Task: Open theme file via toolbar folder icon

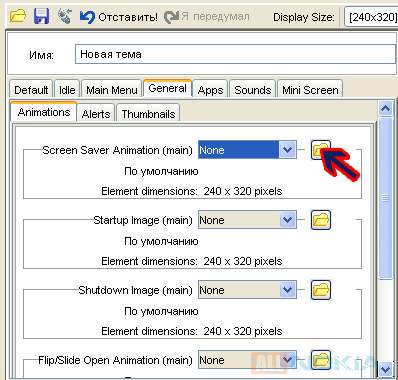Action: [x=17, y=16]
